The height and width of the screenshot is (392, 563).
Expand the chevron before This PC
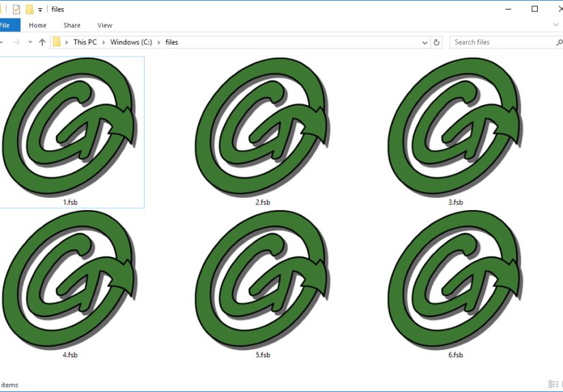[x=66, y=42]
